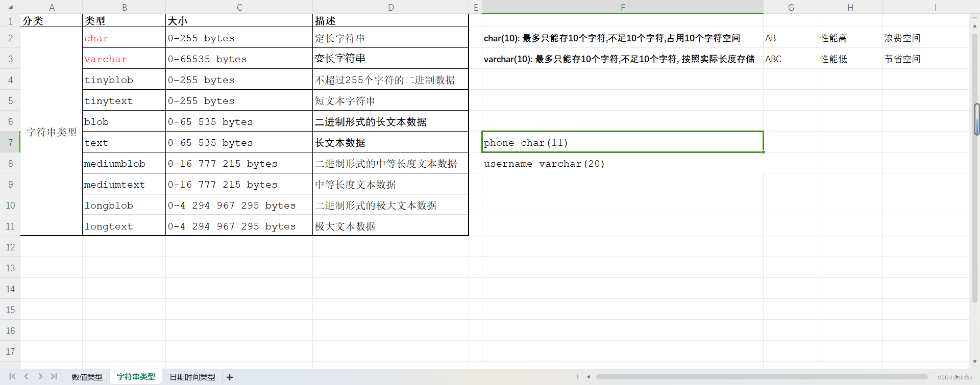This screenshot has width=980, height=385.
Task: Select the varchar(10) explanation cell
Action: tap(623, 59)
